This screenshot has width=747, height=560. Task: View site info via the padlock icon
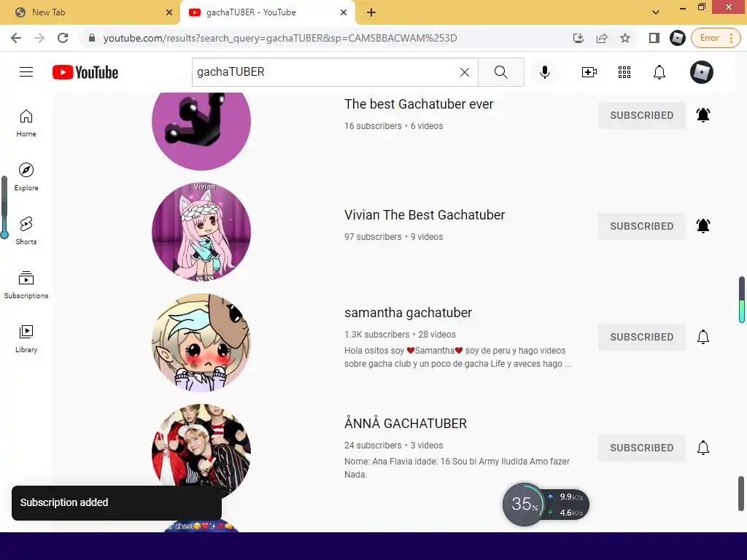pos(92,38)
